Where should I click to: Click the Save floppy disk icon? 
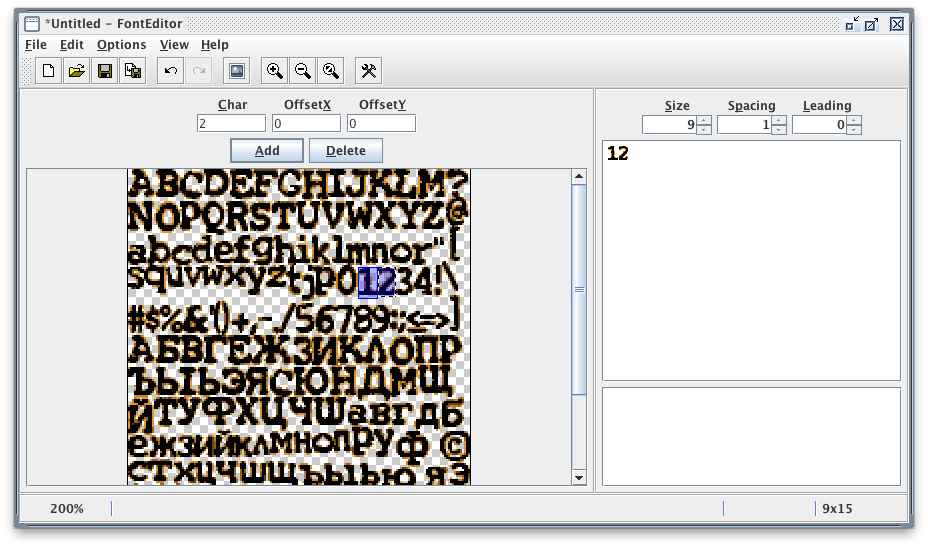[x=105, y=71]
